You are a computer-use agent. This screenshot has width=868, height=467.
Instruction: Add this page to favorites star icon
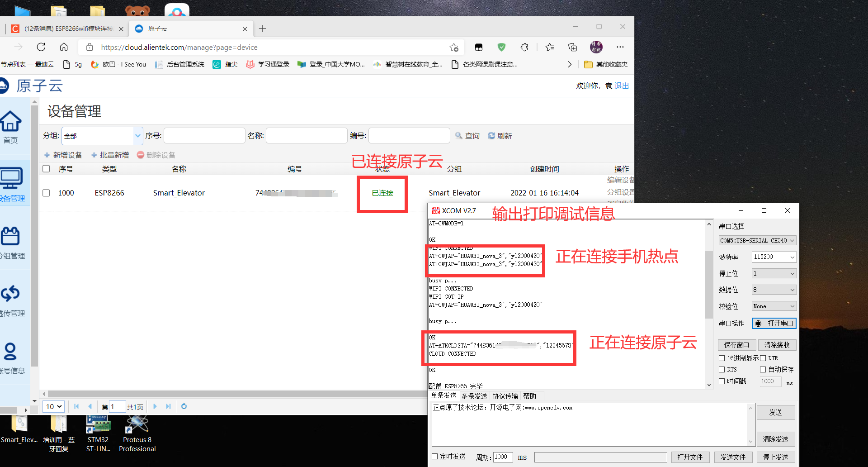click(454, 47)
